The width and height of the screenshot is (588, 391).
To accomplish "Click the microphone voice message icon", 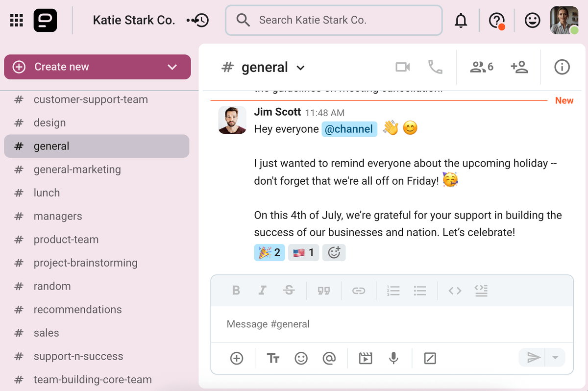I will 393,358.
